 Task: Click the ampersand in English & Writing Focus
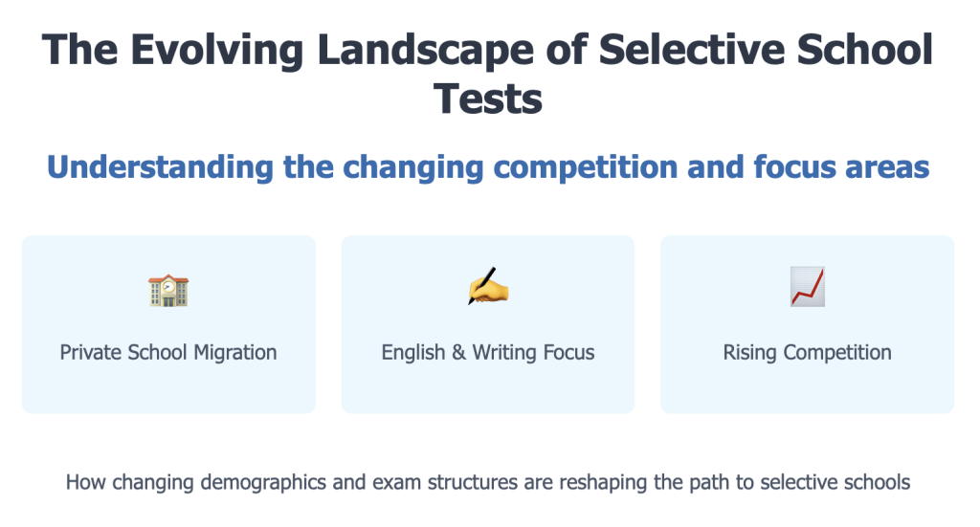pos(458,352)
